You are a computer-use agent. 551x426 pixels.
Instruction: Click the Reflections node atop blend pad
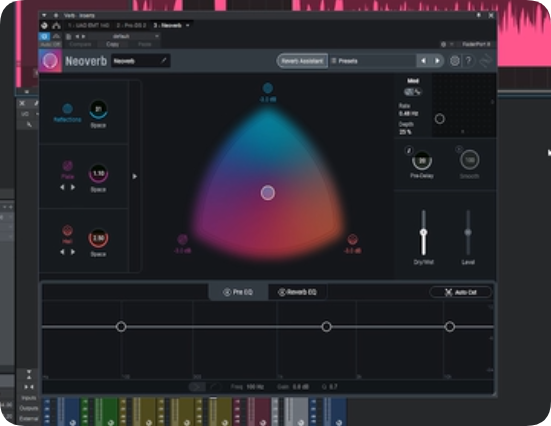[x=268, y=88]
